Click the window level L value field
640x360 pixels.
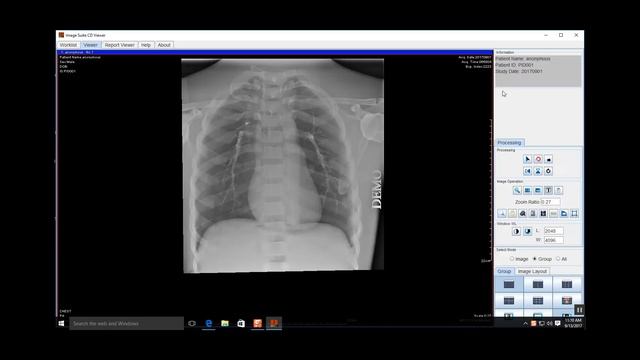pos(553,231)
